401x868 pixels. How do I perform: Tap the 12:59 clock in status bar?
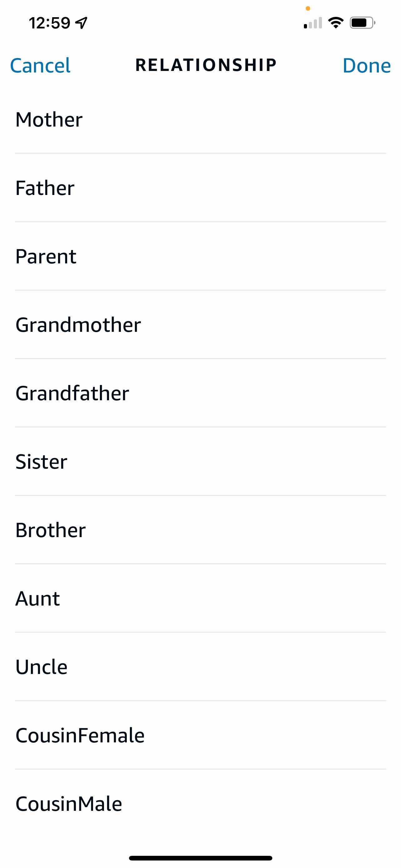[49, 23]
